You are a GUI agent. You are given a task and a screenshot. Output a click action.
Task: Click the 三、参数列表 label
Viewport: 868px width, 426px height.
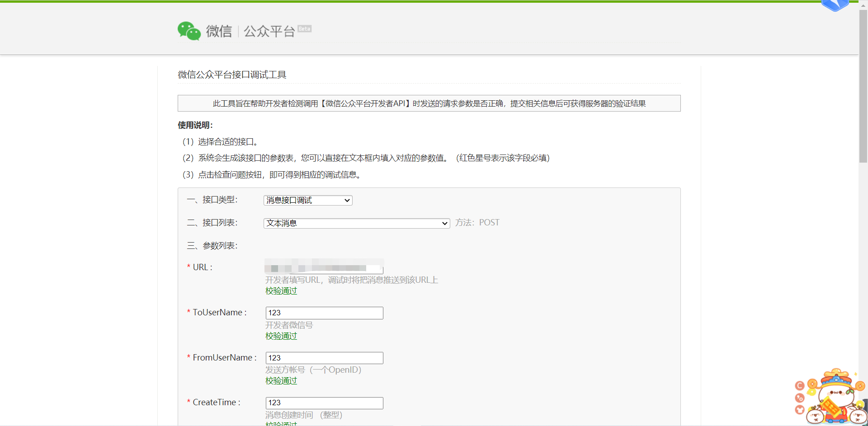[212, 246]
